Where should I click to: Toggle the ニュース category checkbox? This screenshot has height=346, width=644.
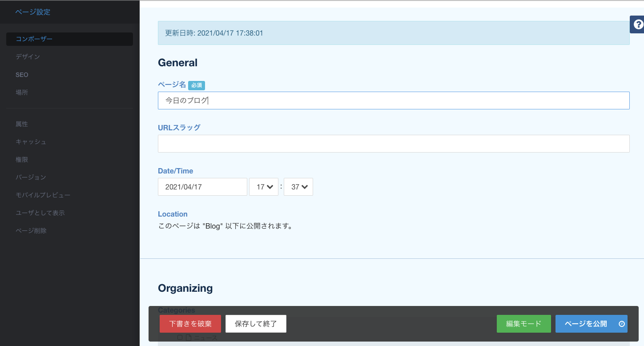(x=180, y=338)
